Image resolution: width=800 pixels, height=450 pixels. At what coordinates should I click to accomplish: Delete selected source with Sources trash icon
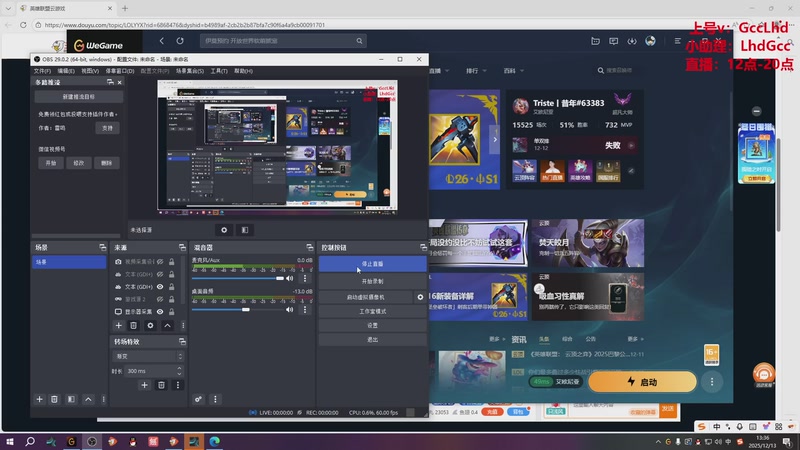(x=133, y=325)
